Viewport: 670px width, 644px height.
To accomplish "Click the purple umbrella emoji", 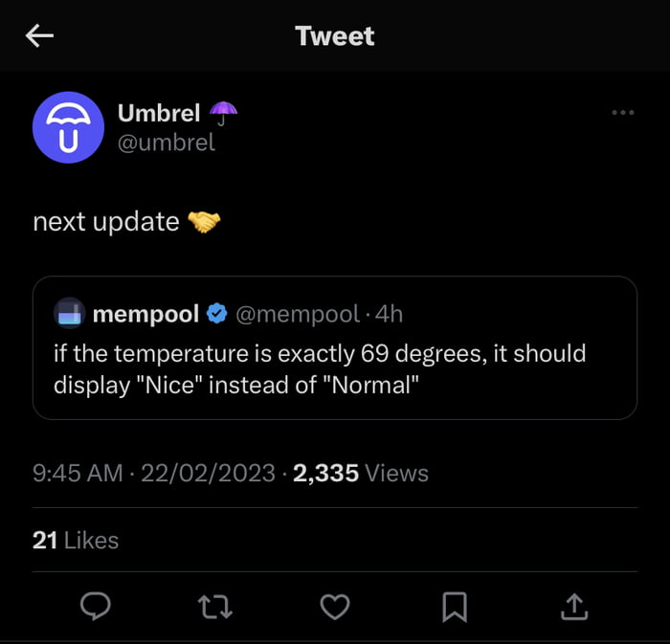I will pyautogui.click(x=223, y=113).
